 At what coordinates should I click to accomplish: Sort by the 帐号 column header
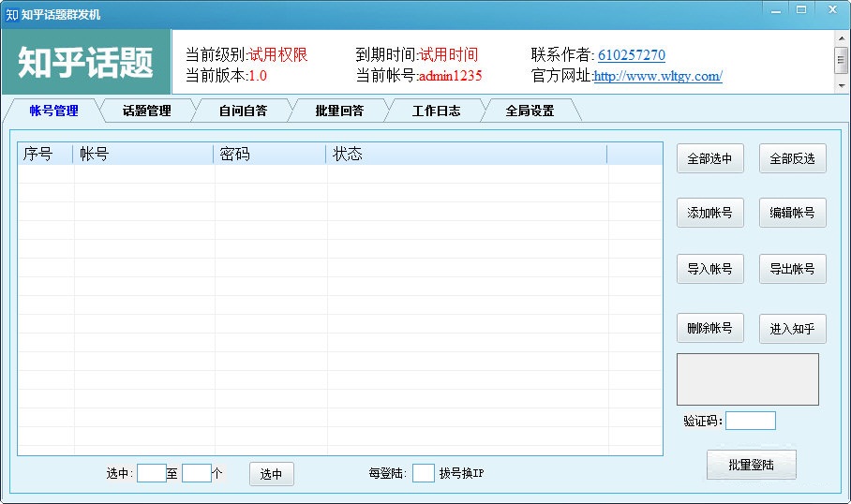pyautogui.click(x=143, y=154)
